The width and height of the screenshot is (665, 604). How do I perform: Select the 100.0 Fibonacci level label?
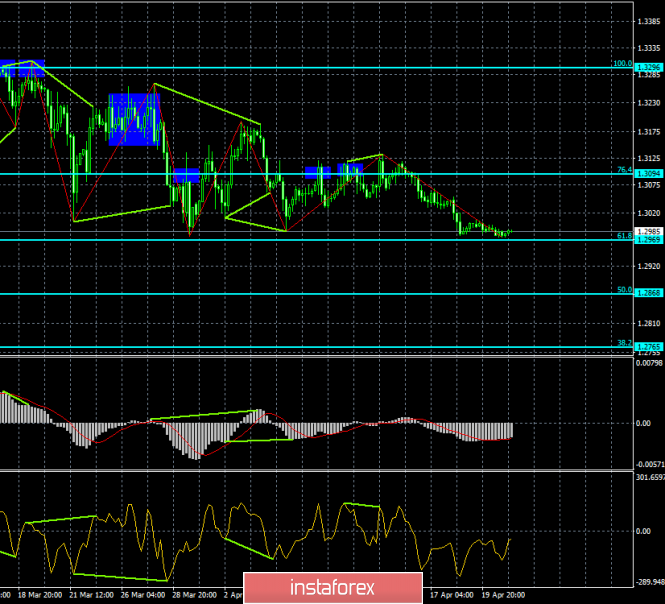[621, 63]
